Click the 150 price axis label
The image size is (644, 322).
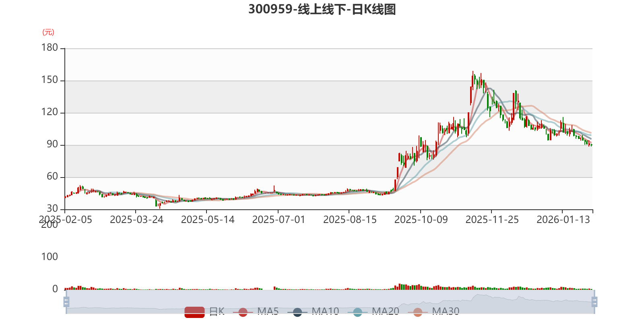tap(50, 80)
